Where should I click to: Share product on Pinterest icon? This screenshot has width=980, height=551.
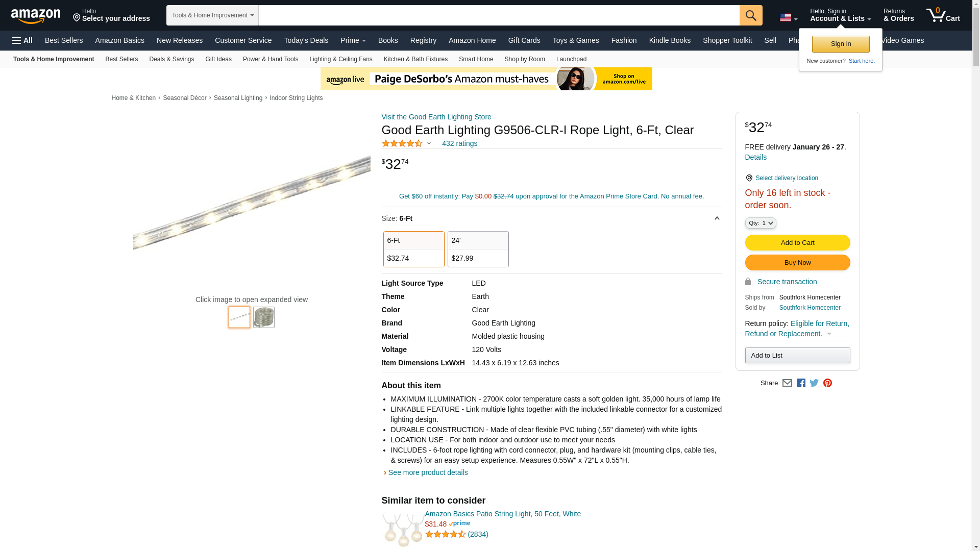pyautogui.click(x=827, y=383)
